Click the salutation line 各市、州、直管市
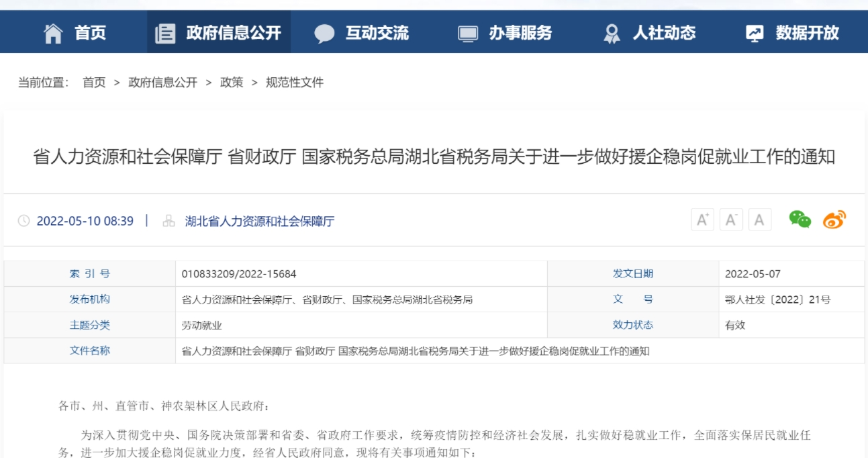This screenshot has width=868, height=458. pyautogui.click(x=164, y=406)
